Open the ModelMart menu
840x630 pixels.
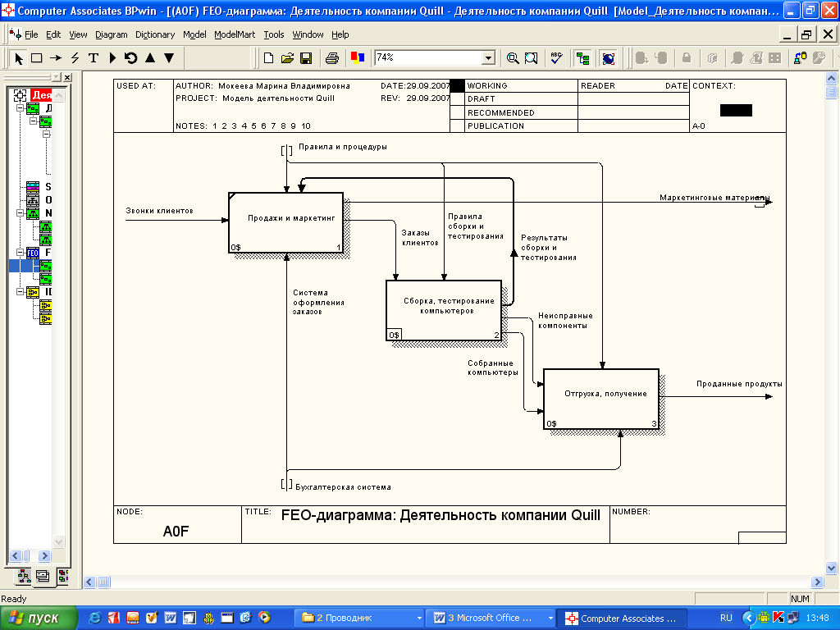click(235, 34)
